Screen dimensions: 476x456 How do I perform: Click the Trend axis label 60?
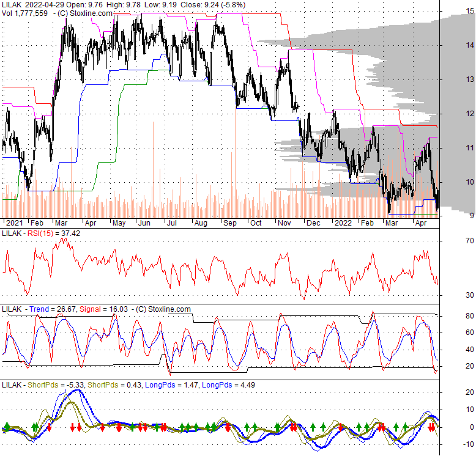coord(470,333)
